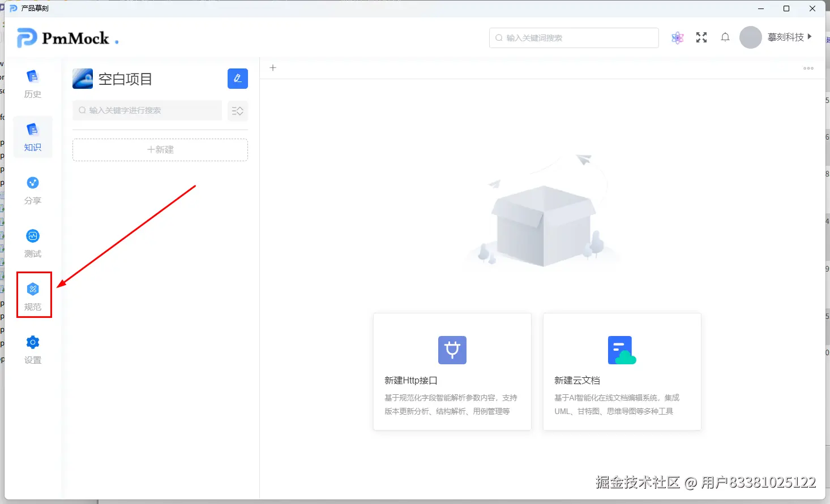Image resolution: width=830 pixels, height=504 pixels.
Task: Create a cloud document via 新建云文档 card
Action: tap(621, 372)
